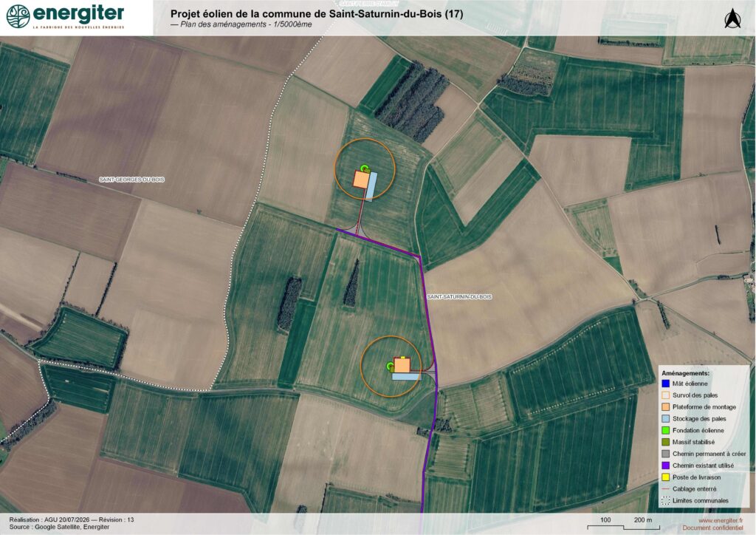Click the 'Aménagements:' legend heading

[685, 373]
